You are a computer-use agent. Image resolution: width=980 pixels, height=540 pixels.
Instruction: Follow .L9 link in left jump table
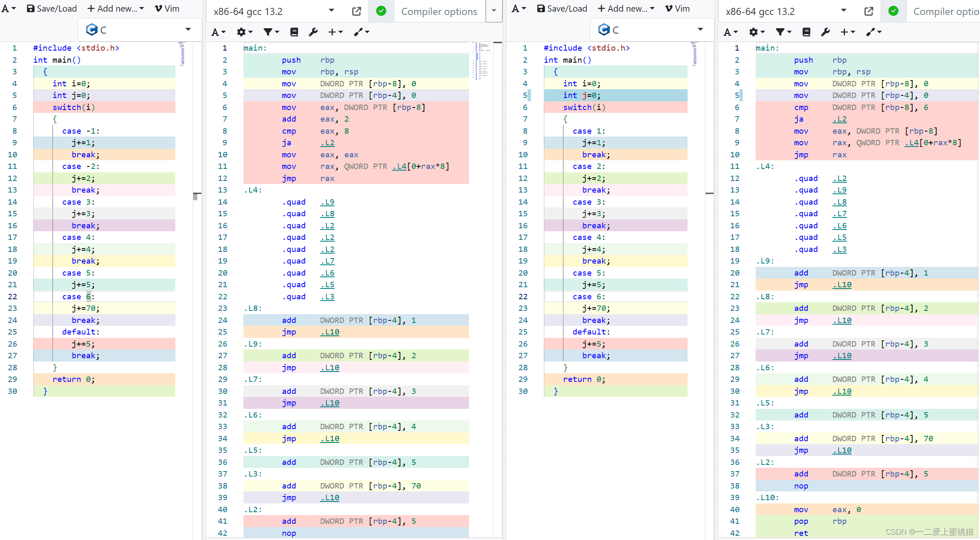(327, 202)
